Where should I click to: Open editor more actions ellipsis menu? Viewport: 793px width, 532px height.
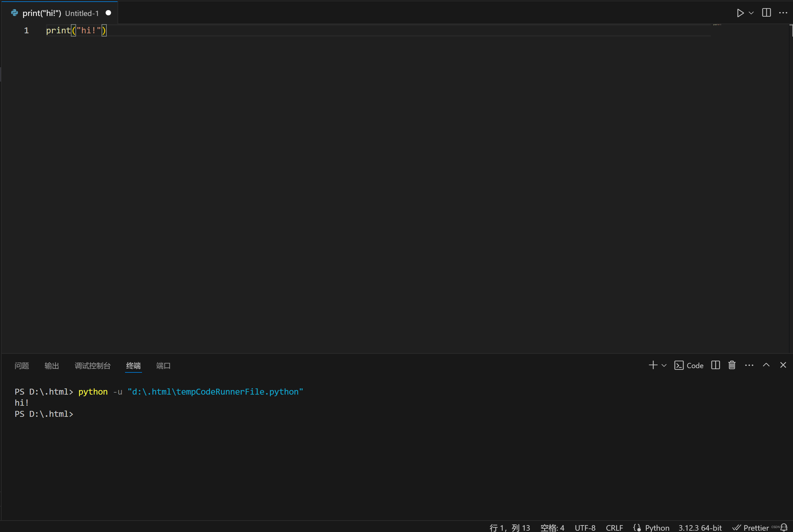click(783, 13)
